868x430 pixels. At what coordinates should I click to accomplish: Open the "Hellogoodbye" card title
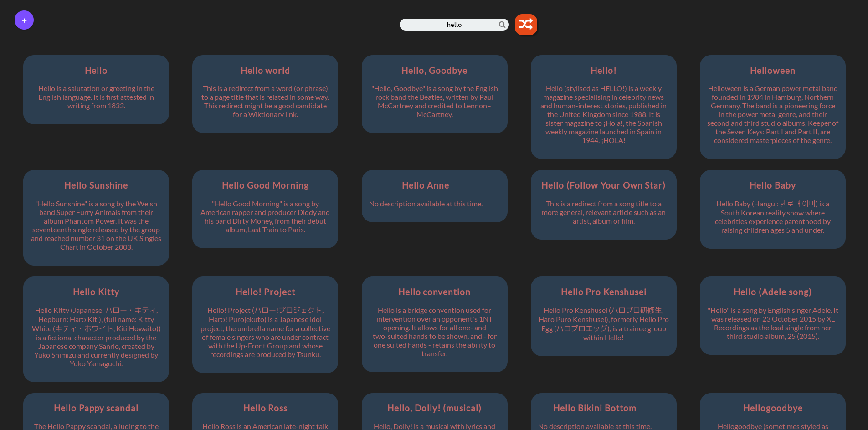[773, 408]
